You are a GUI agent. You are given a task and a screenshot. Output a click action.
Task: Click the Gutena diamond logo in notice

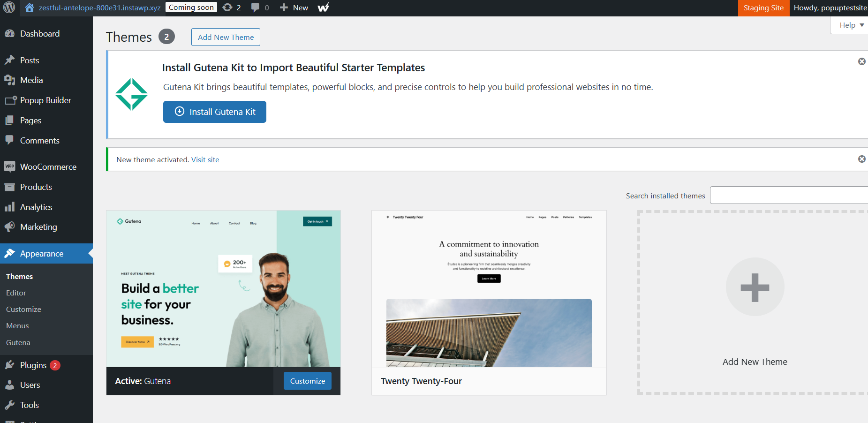coord(131,94)
